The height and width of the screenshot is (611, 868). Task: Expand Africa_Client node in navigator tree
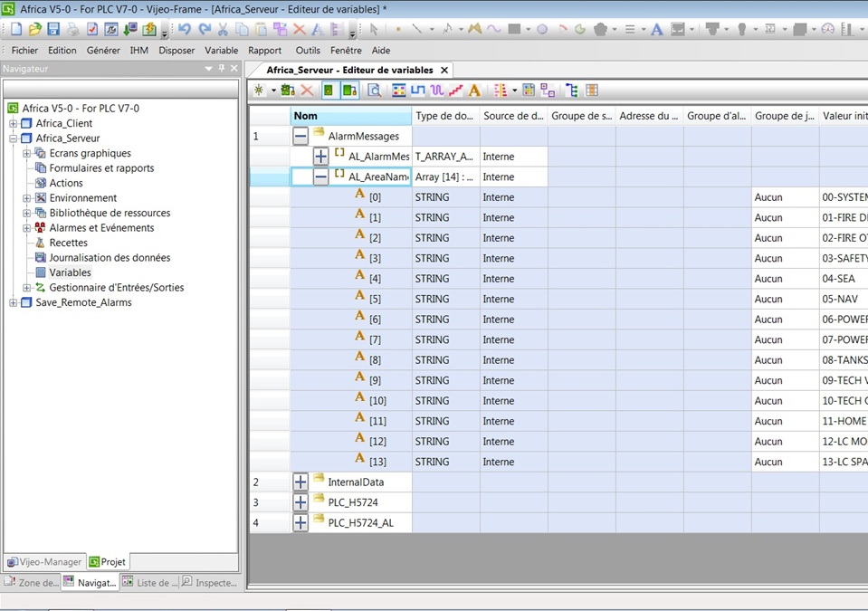point(14,124)
